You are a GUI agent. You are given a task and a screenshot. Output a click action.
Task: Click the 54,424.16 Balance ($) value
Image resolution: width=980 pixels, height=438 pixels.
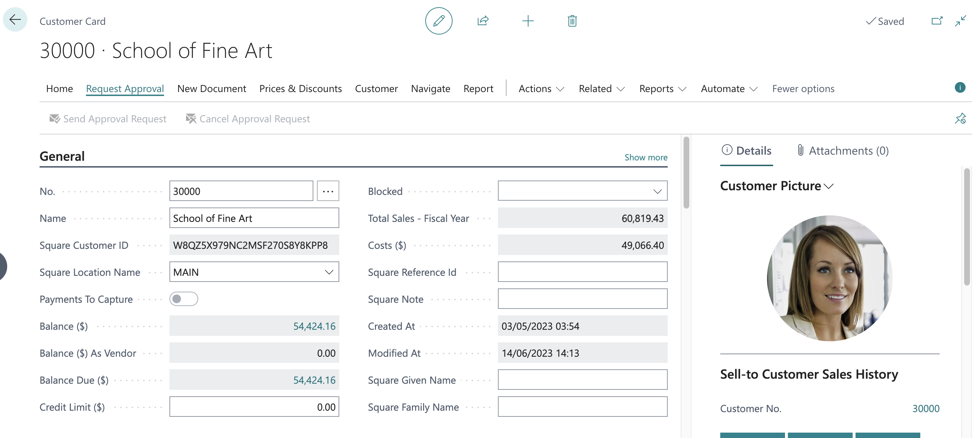click(x=314, y=326)
